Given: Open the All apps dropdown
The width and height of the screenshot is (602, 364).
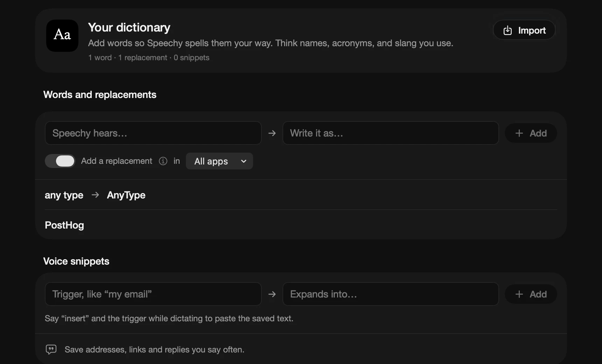Looking at the screenshot, I should 219,161.
